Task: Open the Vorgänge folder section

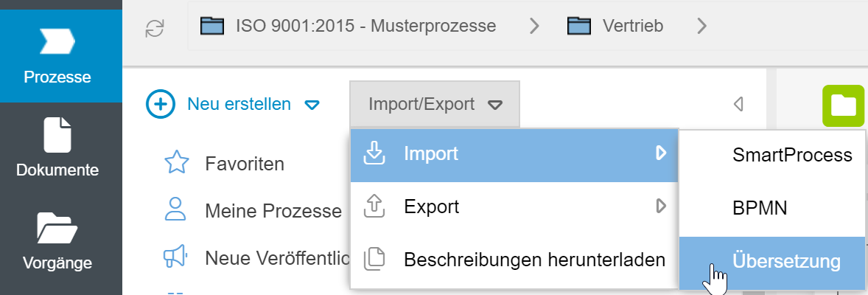Action: [57, 241]
